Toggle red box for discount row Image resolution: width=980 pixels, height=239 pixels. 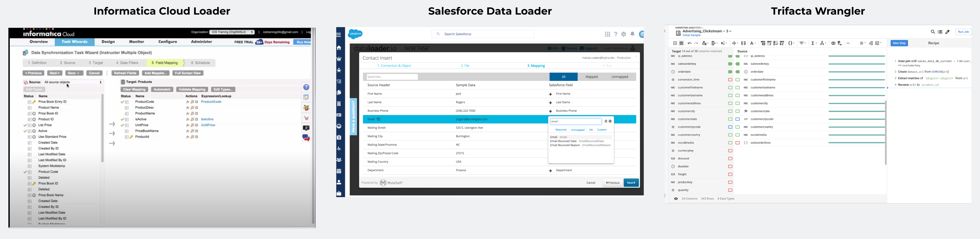coord(730,159)
